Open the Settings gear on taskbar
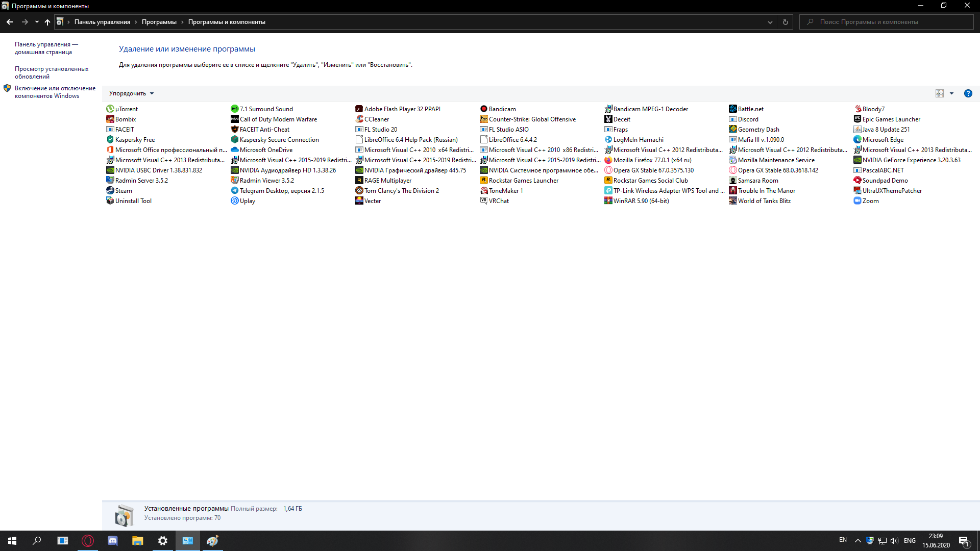 pyautogui.click(x=163, y=541)
